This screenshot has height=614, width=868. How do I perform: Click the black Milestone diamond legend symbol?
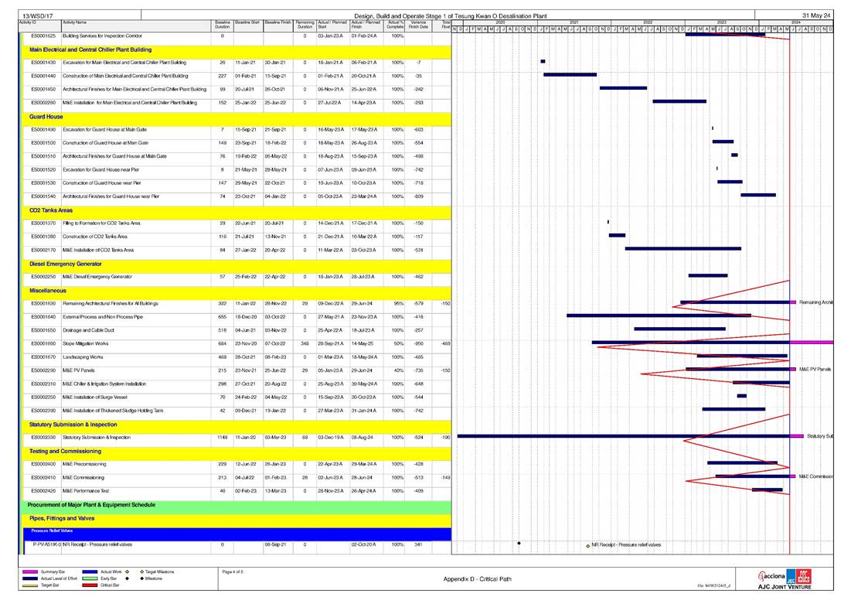click(x=140, y=578)
